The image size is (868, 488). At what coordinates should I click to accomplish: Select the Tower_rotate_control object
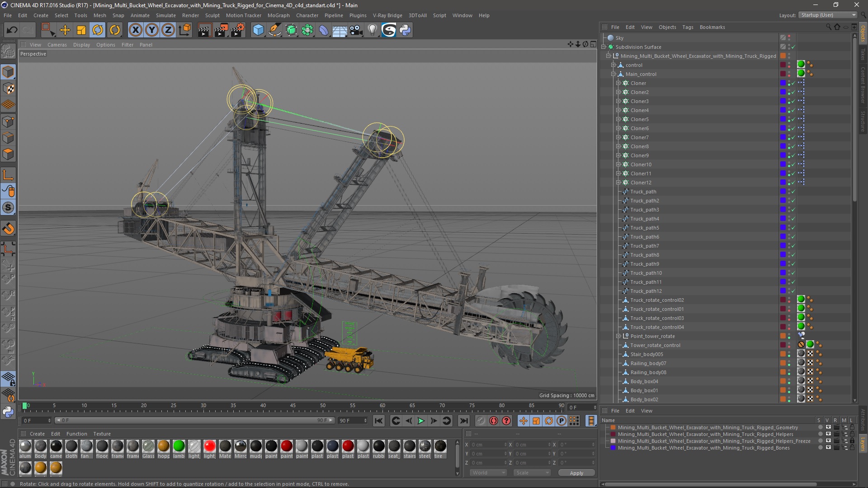655,345
